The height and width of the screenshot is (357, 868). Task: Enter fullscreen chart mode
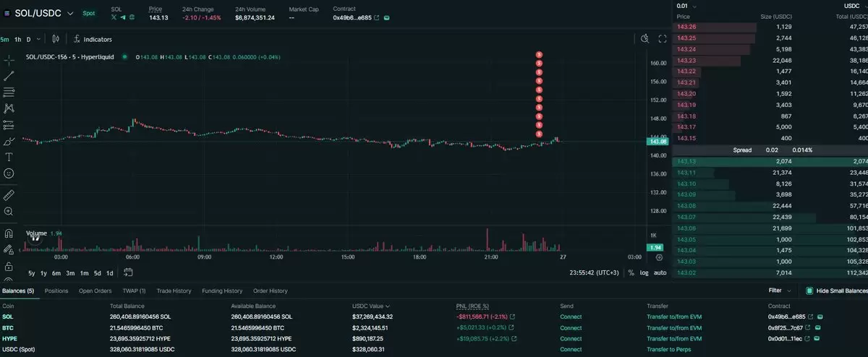tap(662, 39)
